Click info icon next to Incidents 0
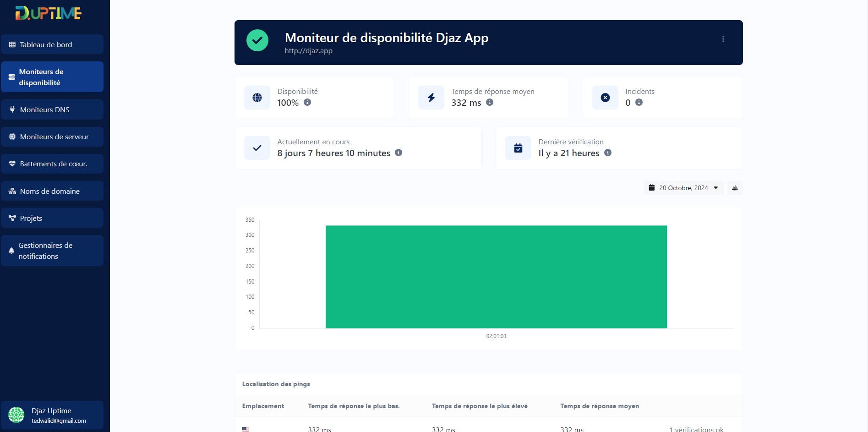The image size is (868, 432). pos(639,102)
